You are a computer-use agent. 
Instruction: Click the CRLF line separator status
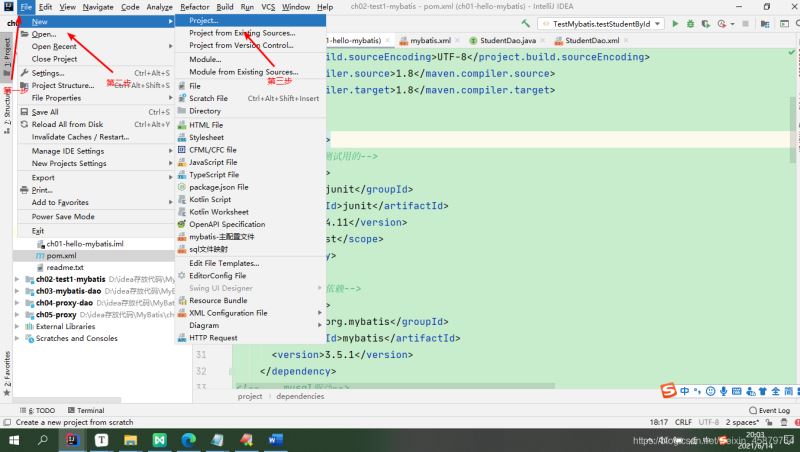(x=683, y=422)
